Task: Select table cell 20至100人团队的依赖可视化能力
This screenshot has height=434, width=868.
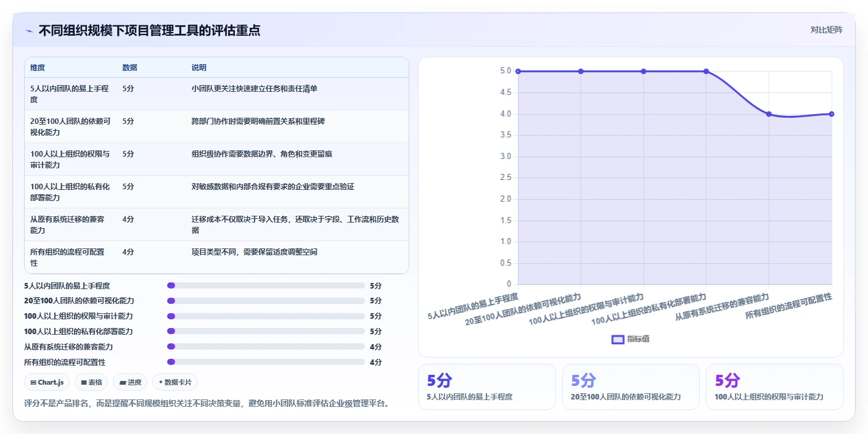Action: pyautogui.click(x=70, y=126)
